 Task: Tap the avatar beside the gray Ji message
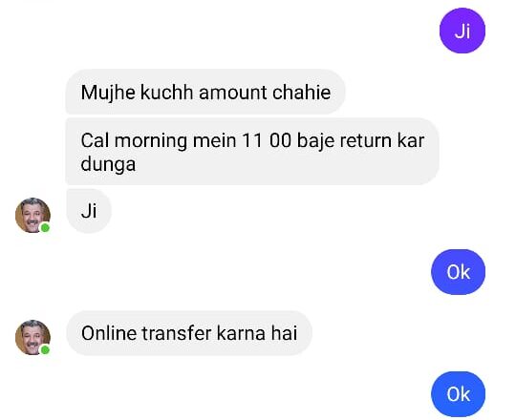pyautogui.click(x=32, y=216)
